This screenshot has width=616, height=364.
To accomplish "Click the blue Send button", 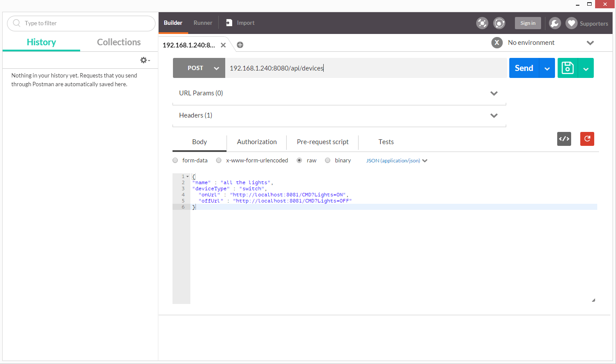I will coord(524,68).
